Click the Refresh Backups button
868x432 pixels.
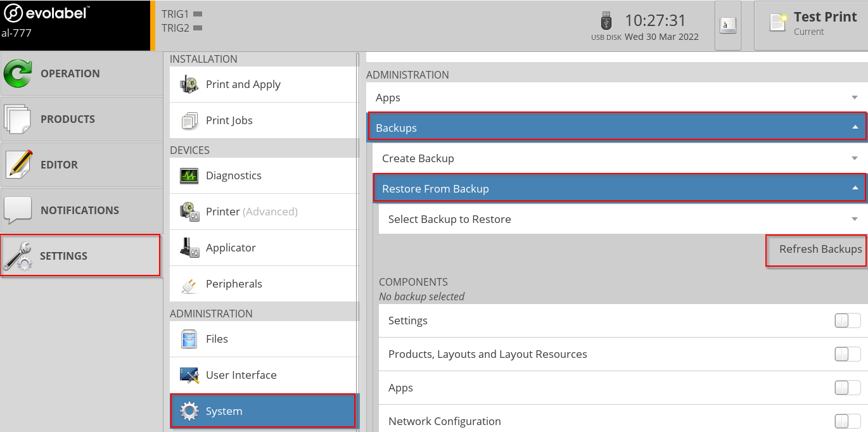click(x=816, y=250)
